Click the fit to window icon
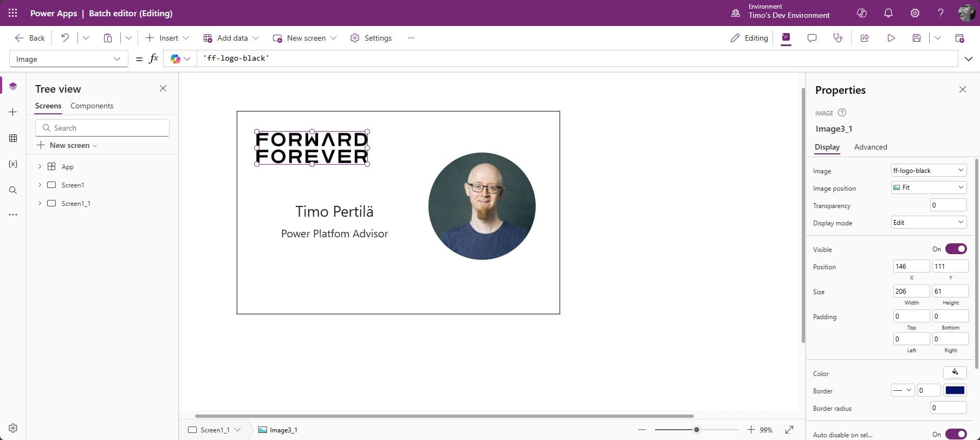980x440 pixels. point(789,430)
